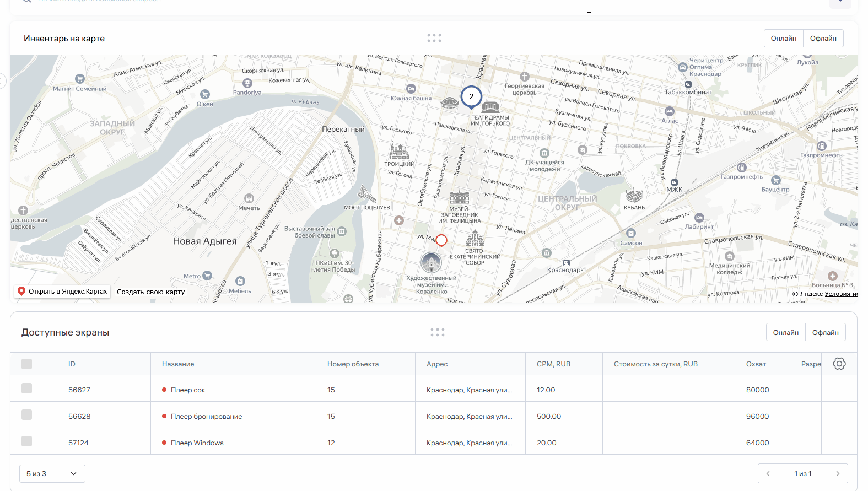The height and width of the screenshot is (491, 868).
Task: Go to next page arrow
Action: tap(838, 473)
